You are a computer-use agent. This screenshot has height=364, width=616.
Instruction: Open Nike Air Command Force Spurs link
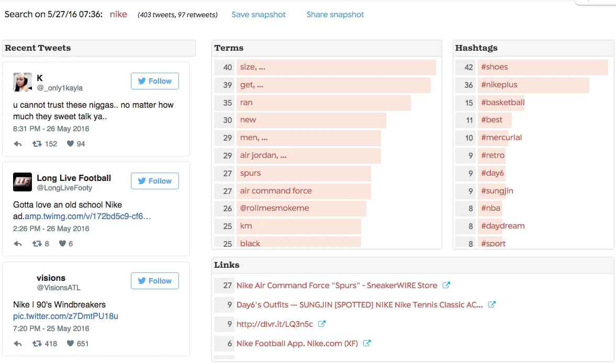point(337,286)
